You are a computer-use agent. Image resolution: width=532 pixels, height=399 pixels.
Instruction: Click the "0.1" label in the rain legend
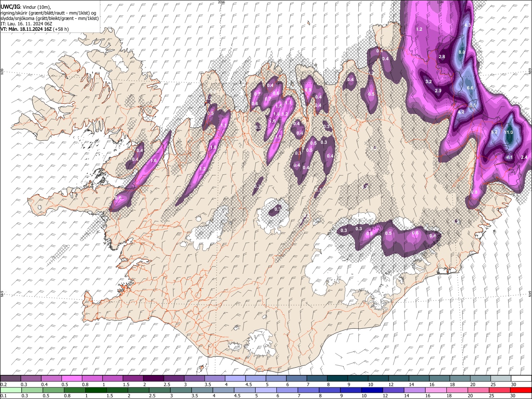pyautogui.click(x=3, y=396)
